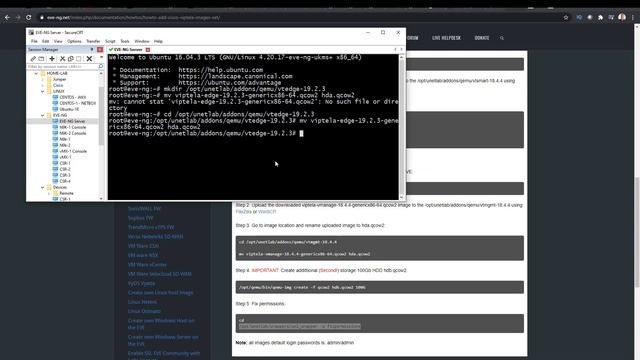Open SecureCRT Script menu

coord(110,41)
